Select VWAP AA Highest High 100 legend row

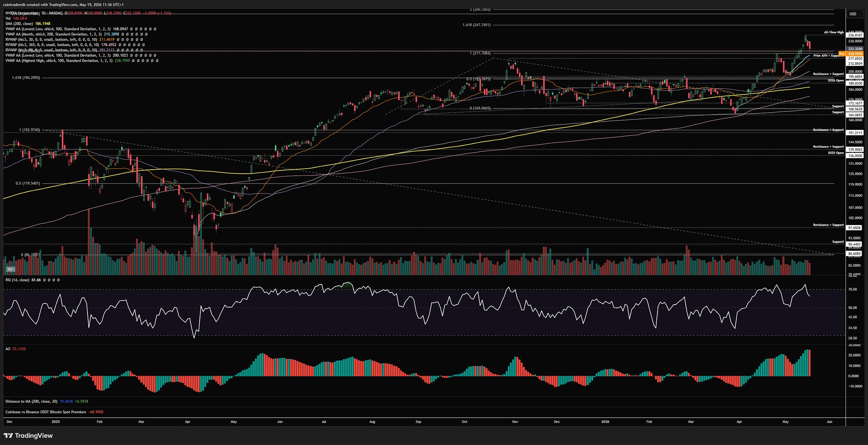pos(82,61)
